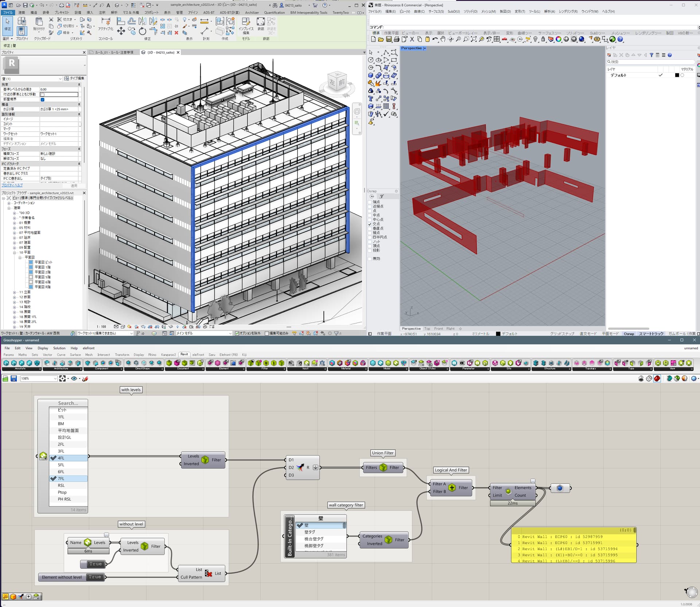Click Grasshopper Save file icon
The image size is (700, 607).
(x=13, y=379)
